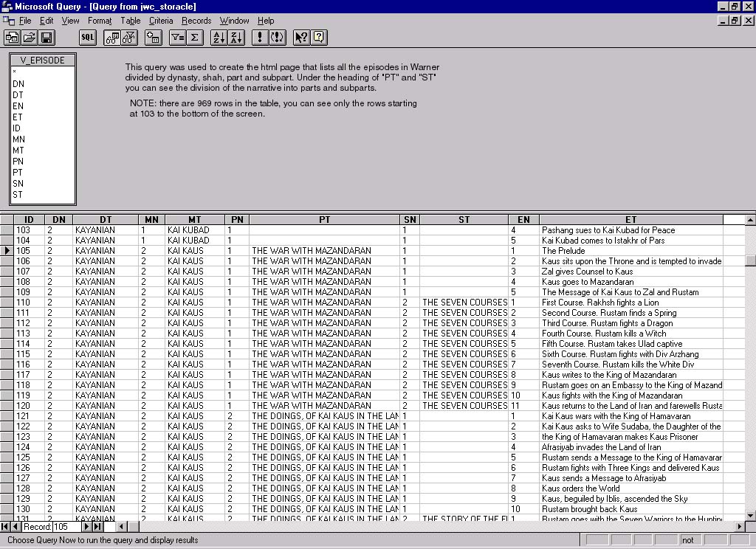Select the PT column header
The width and height of the screenshot is (756, 549).
(x=324, y=219)
